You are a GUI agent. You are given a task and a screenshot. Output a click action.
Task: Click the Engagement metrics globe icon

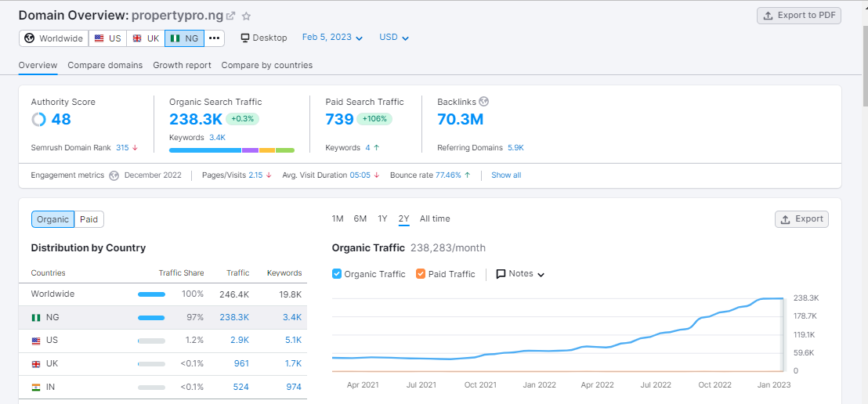click(114, 175)
